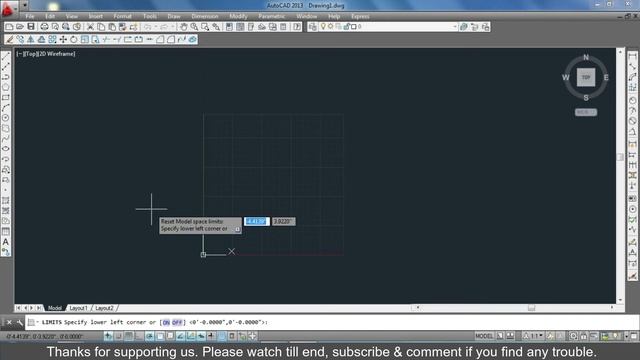Screen dimensions: 640x360
Task: Activate the Pan hand tool
Action: tap(183, 27)
